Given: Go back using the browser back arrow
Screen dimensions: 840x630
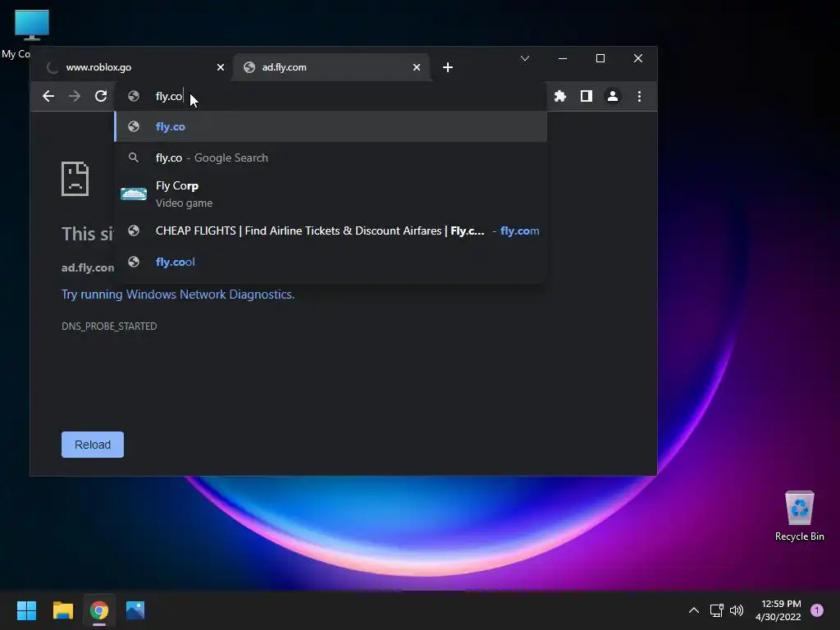Looking at the screenshot, I should [48, 97].
